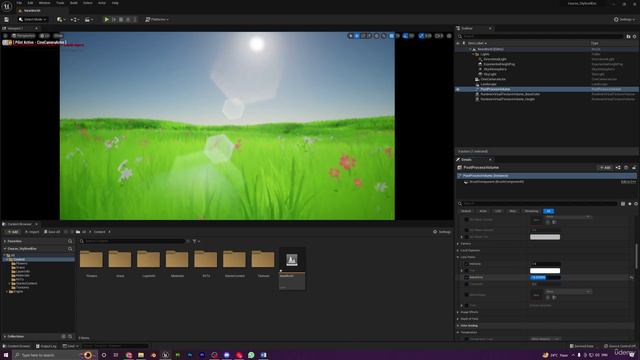Create new folder icon in Outliner
This screenshot has height=360, width=640.
pos(628,36)
